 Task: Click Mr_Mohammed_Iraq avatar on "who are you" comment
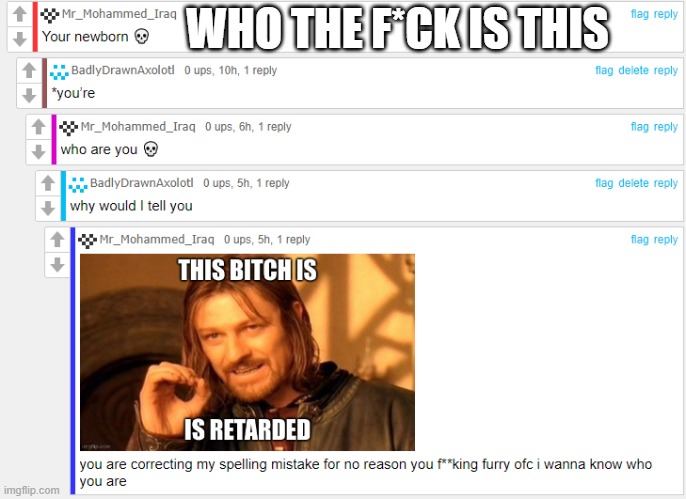coord(69,128)
